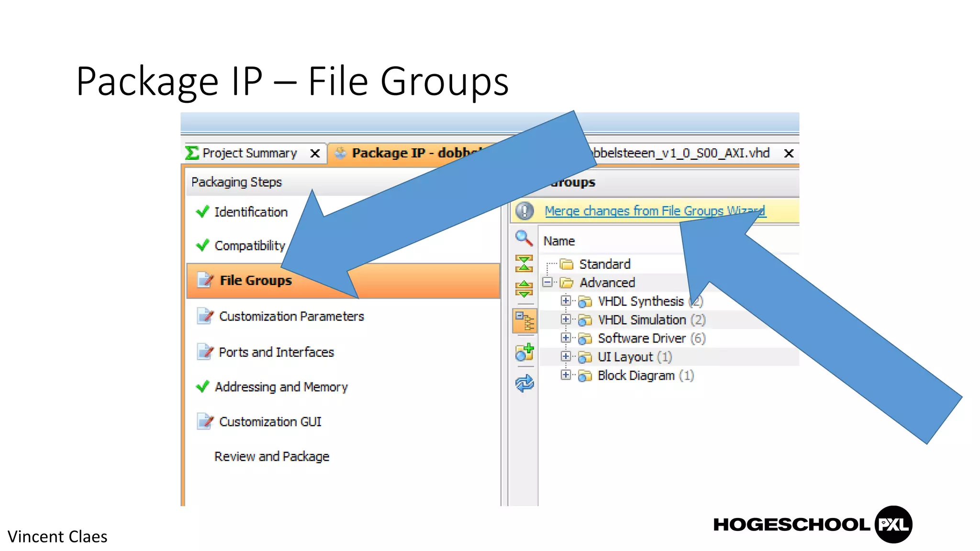Select the Review and Package step
Screen dimensions: 980x551
[271, 456]
